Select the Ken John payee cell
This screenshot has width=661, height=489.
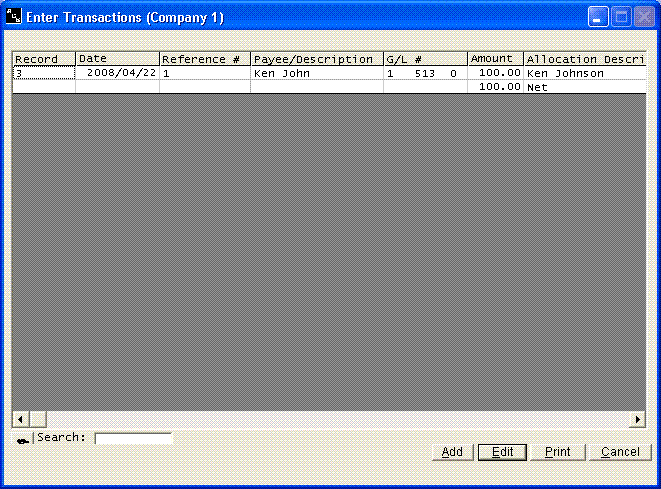tap(316, 73)
